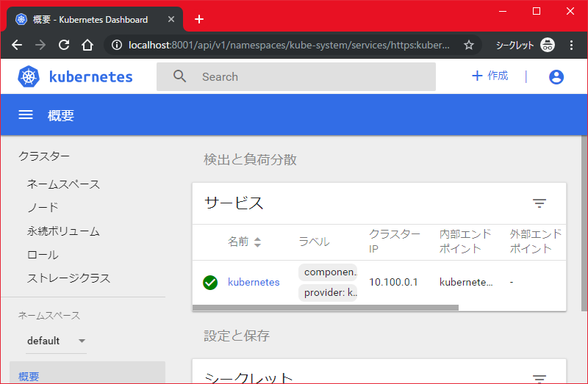Select ノード in sidebar

pos(43,207)
